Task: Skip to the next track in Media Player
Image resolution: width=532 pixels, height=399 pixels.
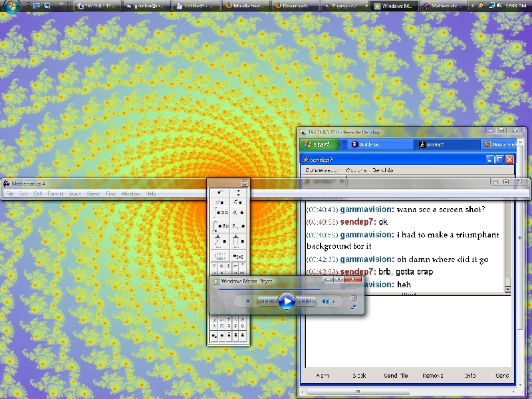Action: click(307, 301)
